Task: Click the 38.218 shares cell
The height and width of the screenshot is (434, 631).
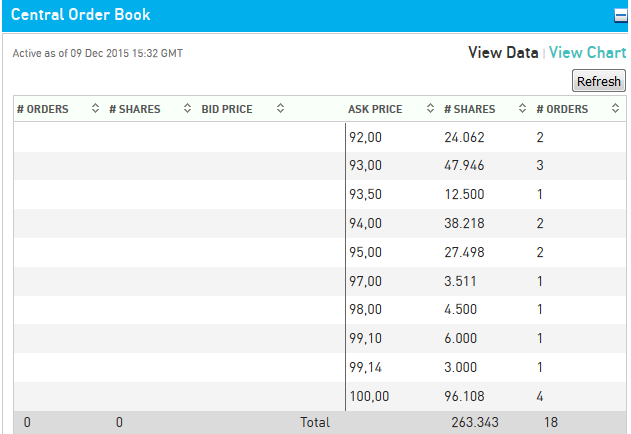Action: pos(464,224)
